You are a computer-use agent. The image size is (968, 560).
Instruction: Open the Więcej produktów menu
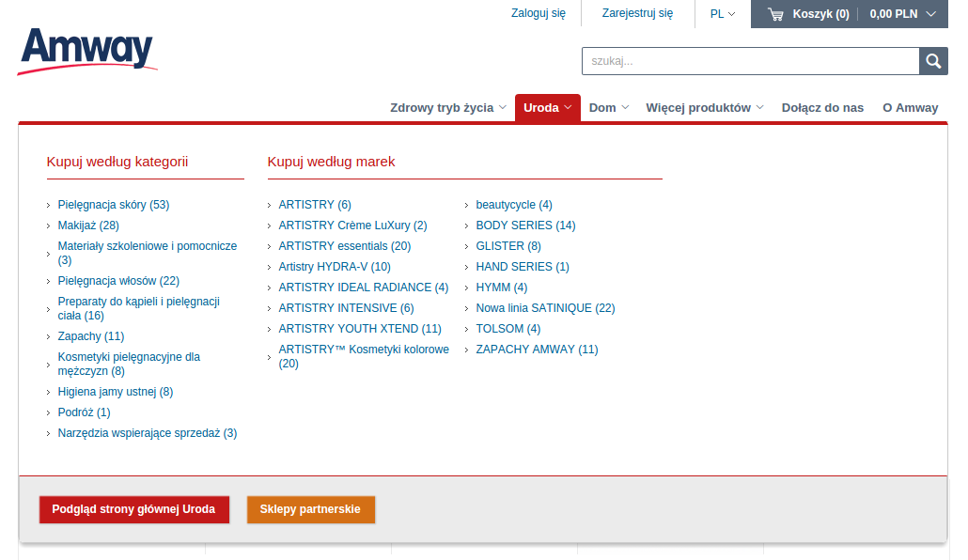click(705, 107)
